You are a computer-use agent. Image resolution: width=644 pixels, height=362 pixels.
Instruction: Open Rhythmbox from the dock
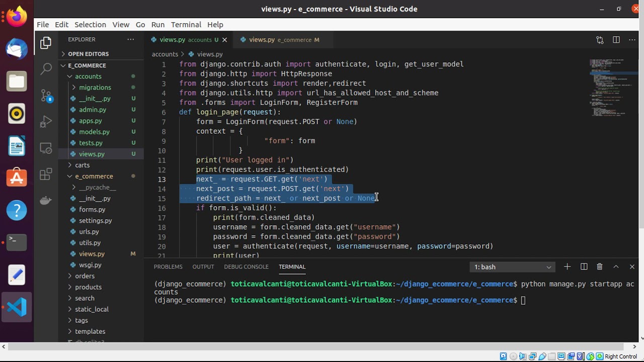[x=17, y=114]
